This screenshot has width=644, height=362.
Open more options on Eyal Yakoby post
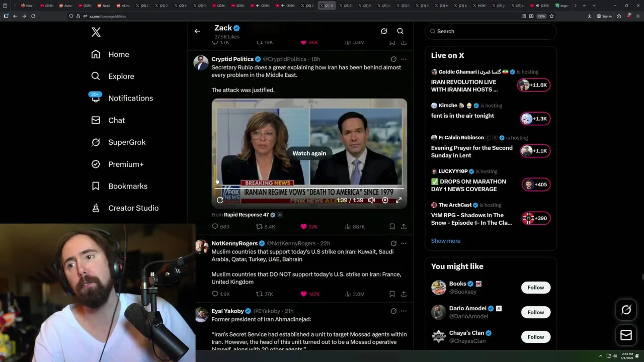[x=404, y=311]
